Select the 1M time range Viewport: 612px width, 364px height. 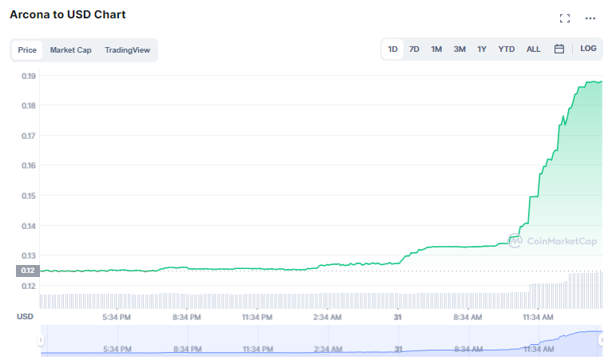(436, 49)
